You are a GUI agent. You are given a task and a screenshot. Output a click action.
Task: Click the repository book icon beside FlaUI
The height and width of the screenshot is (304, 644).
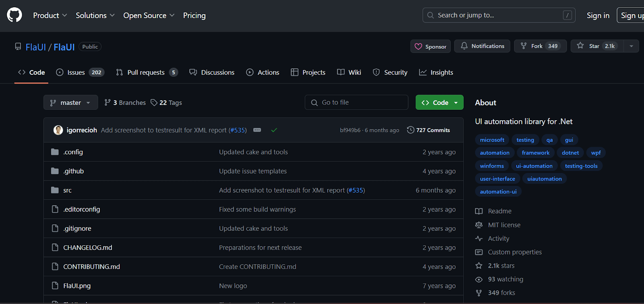click(x=18, y=47)
